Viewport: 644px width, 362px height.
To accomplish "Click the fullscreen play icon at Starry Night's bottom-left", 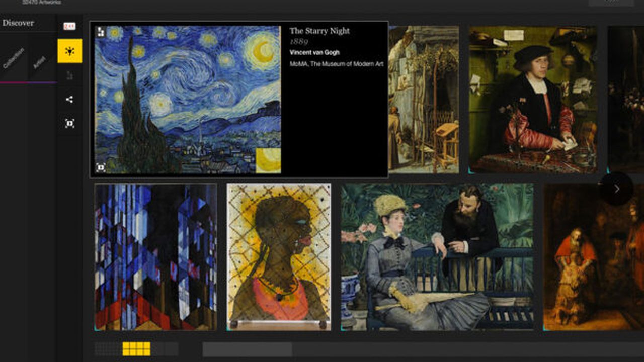I will 101,167.
